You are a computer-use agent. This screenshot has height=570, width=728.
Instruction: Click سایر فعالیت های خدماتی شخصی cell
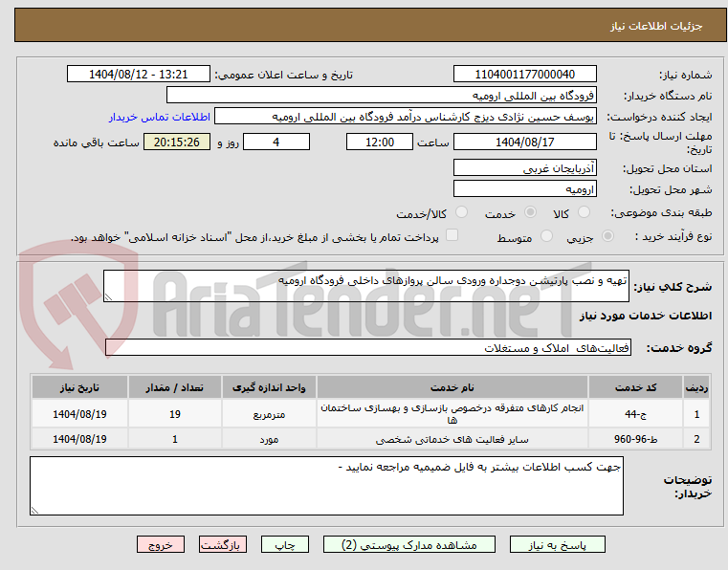[452, 439]
